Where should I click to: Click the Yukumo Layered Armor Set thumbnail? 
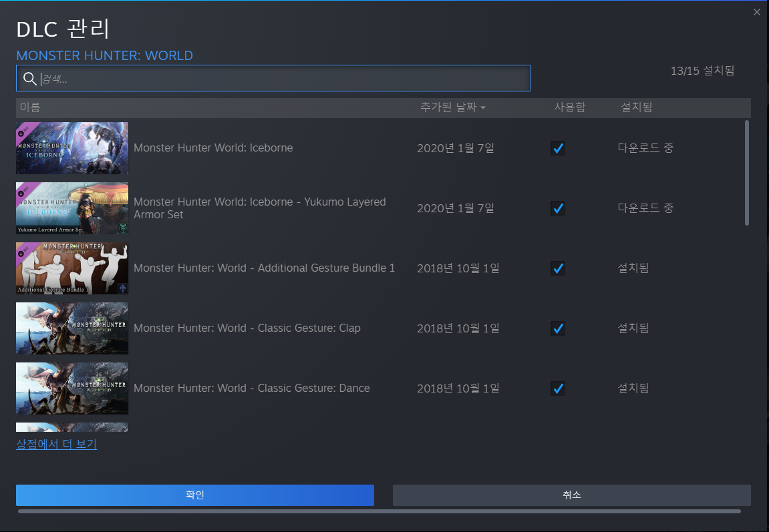[72, 208]
